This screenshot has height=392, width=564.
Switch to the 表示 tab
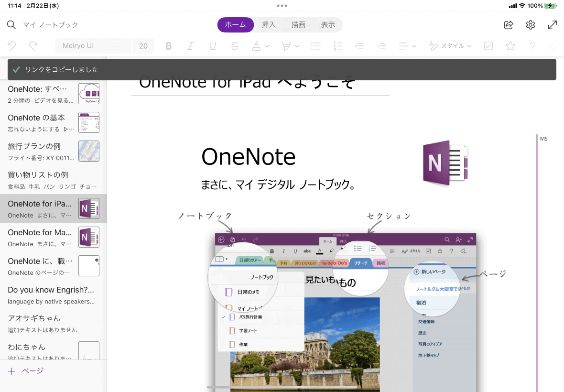(328, 24)
